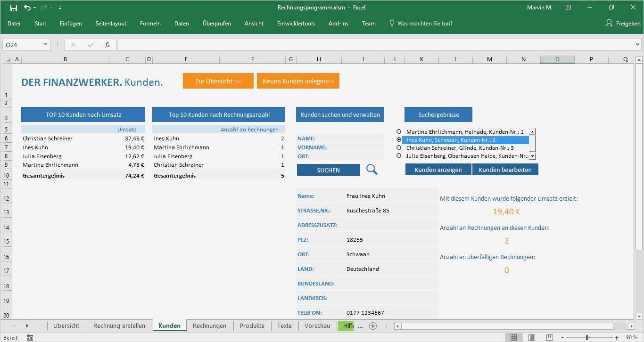This screenshot has width=644, height=342.
Task: Expand the Undo history dropdown arrow
Action: tap(34, 7)
